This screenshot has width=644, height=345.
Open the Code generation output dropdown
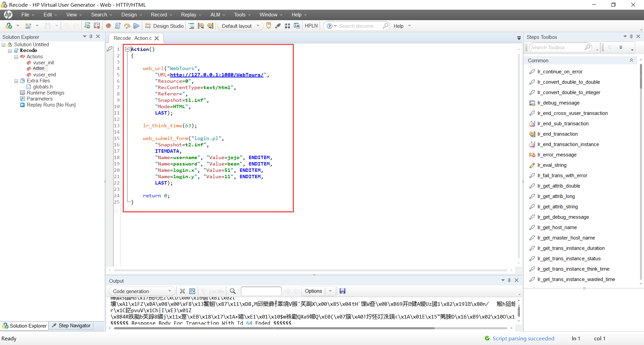(142, 291)
